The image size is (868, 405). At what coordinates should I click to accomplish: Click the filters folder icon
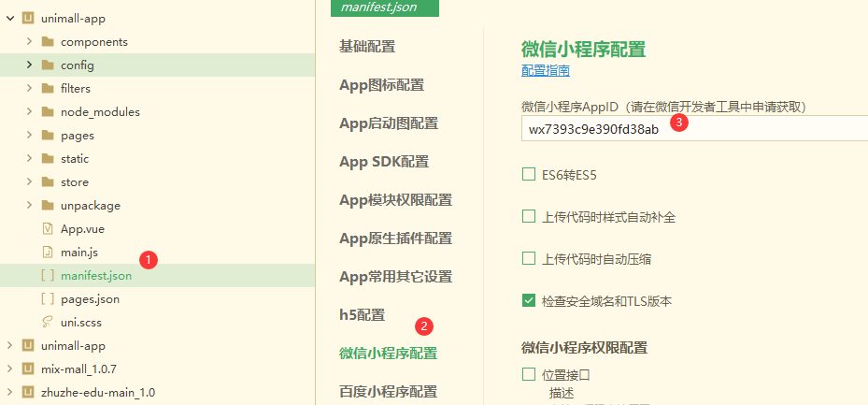(48, 88)
